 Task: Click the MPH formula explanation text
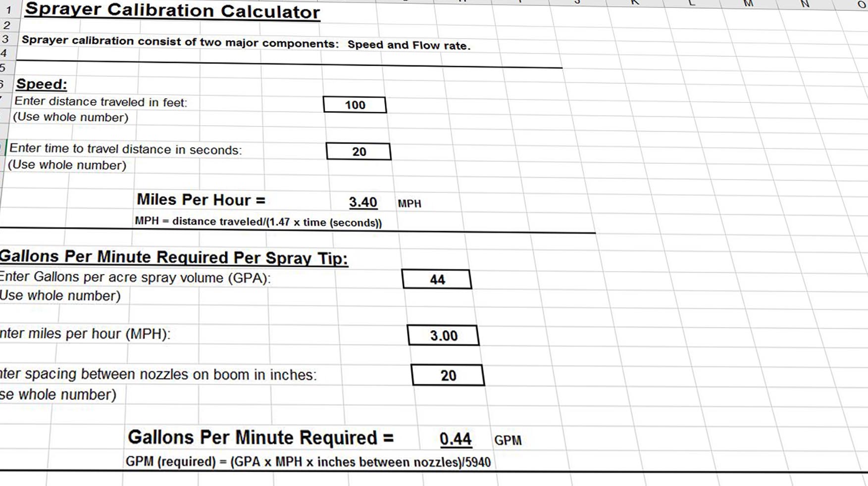pos(258,222)
